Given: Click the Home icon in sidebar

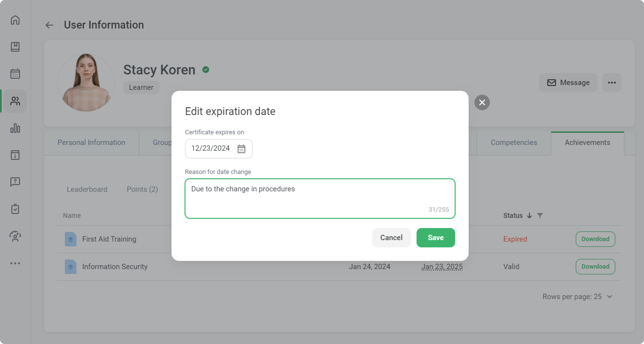Looking at the screenshot, I should pos(15,20).
